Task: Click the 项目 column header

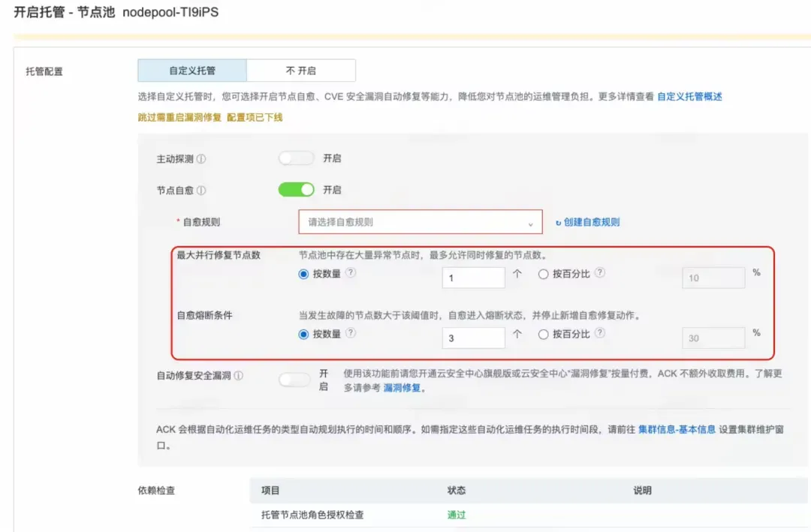Action: pyautogui.click(x=270, y=490)
